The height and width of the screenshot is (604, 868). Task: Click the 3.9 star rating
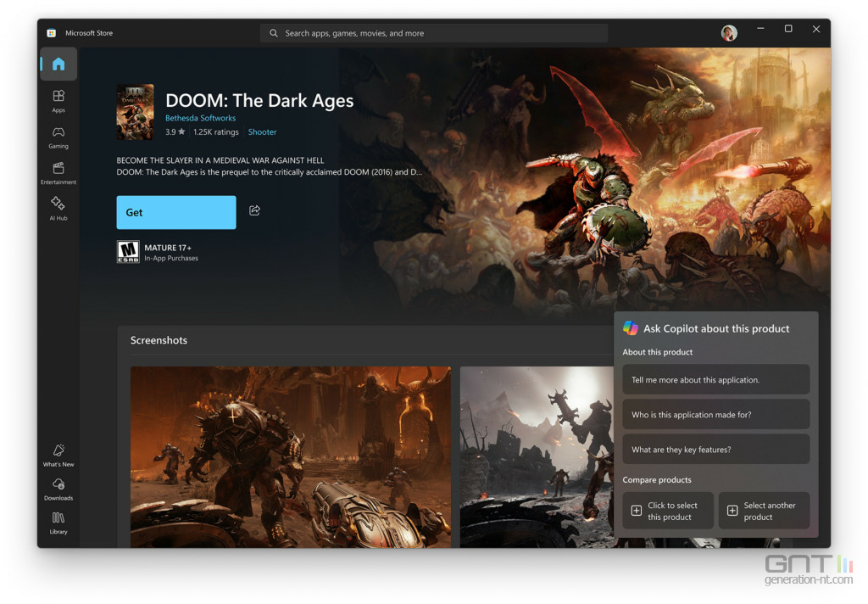[x=175, y=131]
